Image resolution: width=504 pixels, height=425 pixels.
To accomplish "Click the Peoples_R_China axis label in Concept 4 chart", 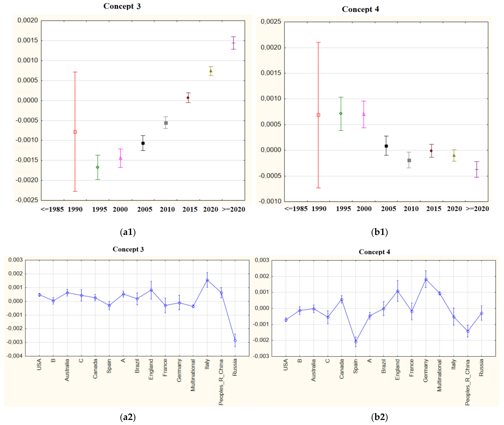I will pyautogui.click(x=467, y=383).
